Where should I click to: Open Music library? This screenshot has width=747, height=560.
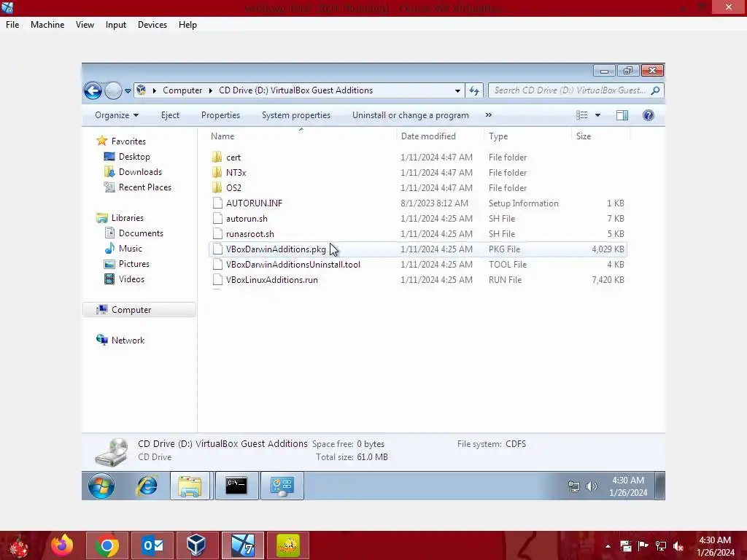pyautogui.click(x=130, y=249)
